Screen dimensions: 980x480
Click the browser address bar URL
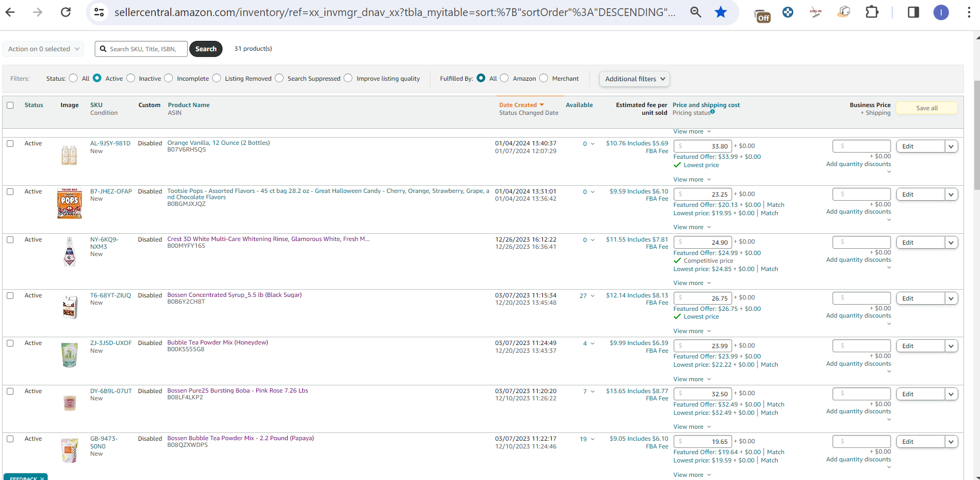395,12
